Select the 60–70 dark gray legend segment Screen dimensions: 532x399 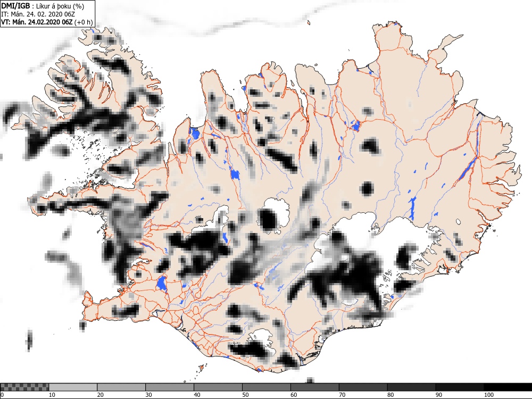point(314,387)
